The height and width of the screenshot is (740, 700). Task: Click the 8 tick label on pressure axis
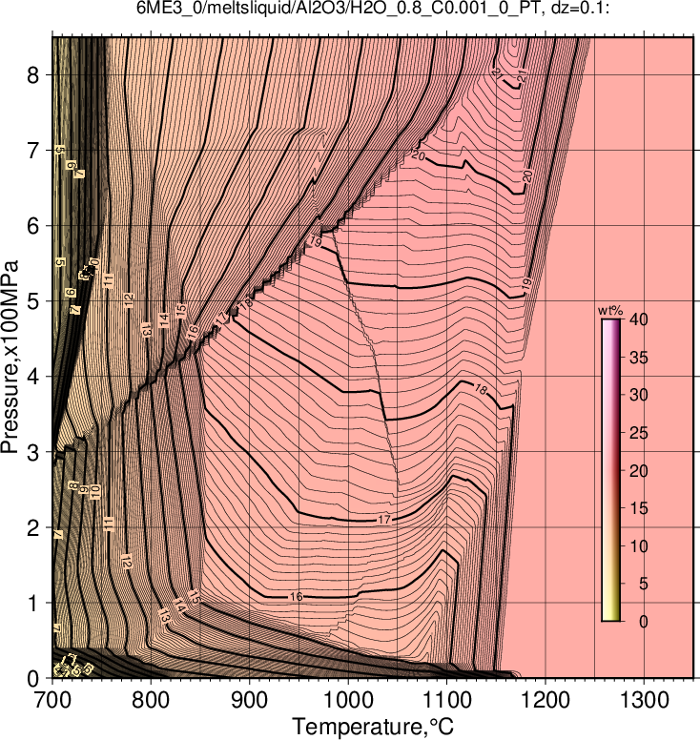[x=33, y=74]
